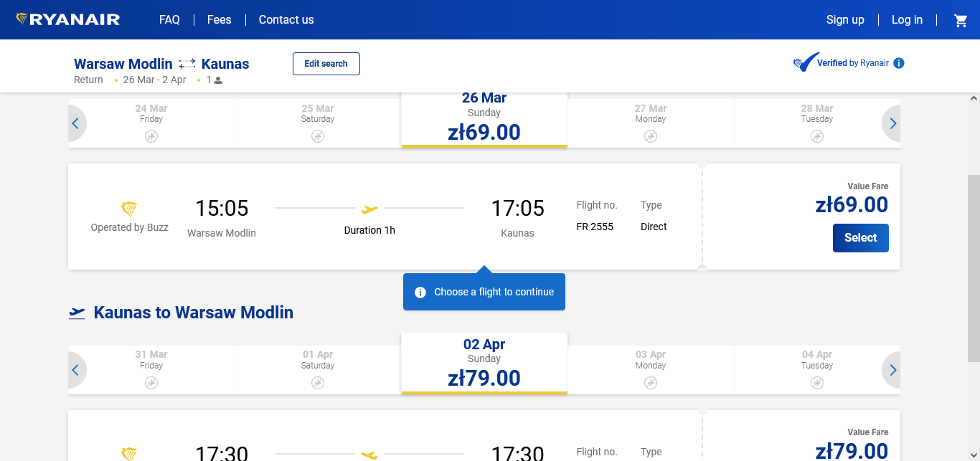Viewport: 980px width, 461px height.
Task: Click info icon in Choose a flight tooltip
Action: [421, 292]
